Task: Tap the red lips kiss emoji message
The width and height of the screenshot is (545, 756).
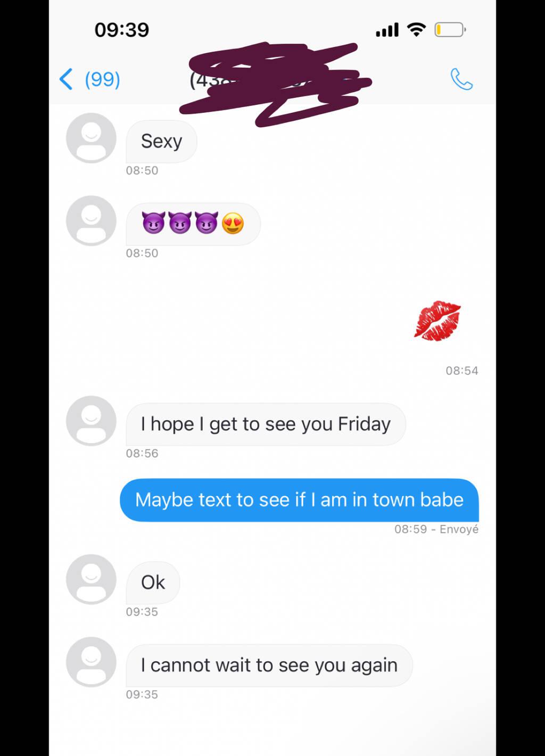Action: click(437, 321)
